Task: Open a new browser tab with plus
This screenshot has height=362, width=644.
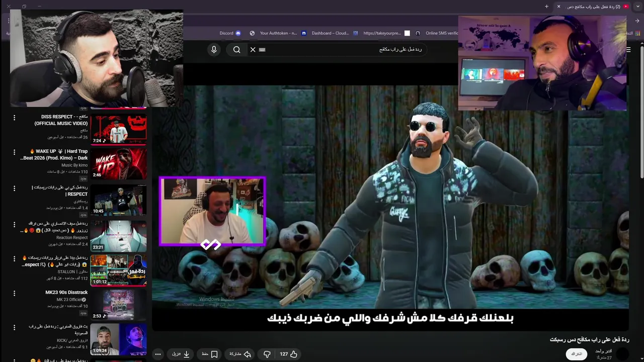Action: [546, 7]
